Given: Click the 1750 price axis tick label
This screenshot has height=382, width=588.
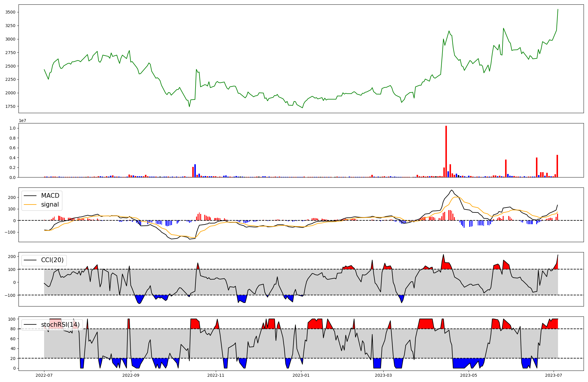Looking at the screenshot, I should point(10,106).
